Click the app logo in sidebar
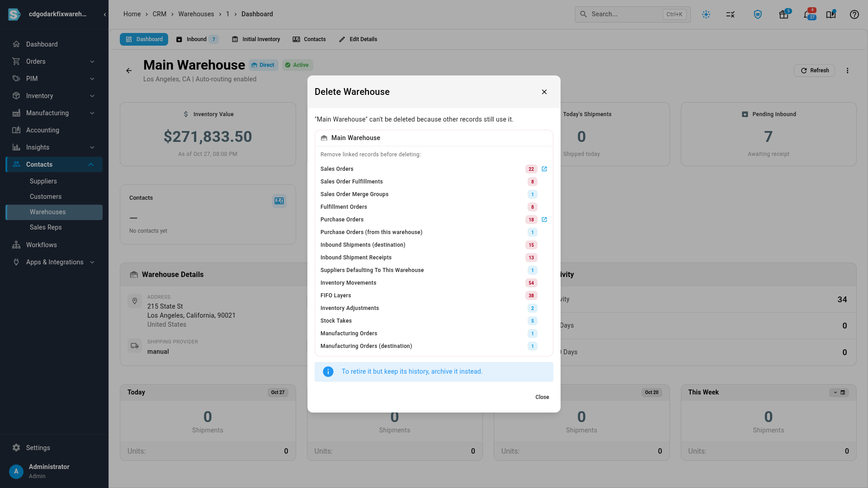Image resolution: width=868 pixels, height=488 pixels. [x=14, y=14]
